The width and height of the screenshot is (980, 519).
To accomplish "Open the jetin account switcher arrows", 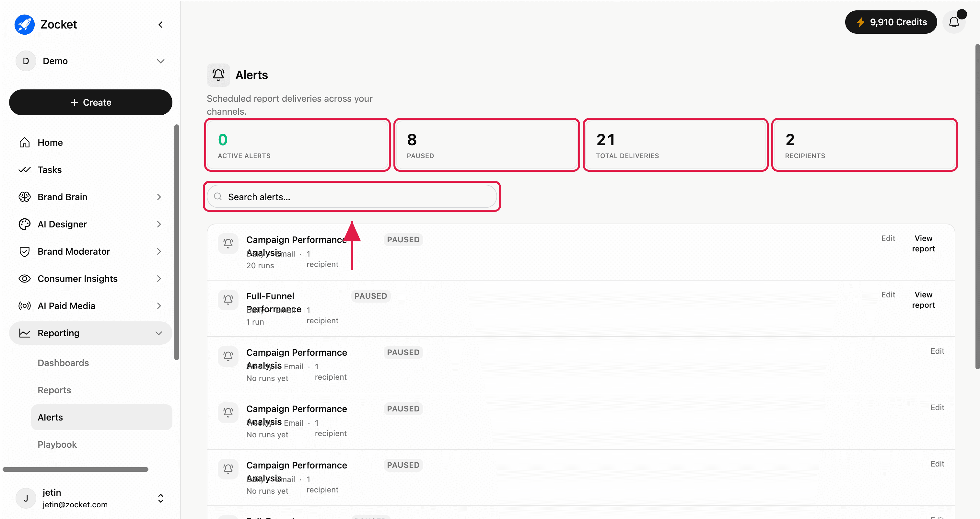I will pyautogui.click(x=161, y=499).
